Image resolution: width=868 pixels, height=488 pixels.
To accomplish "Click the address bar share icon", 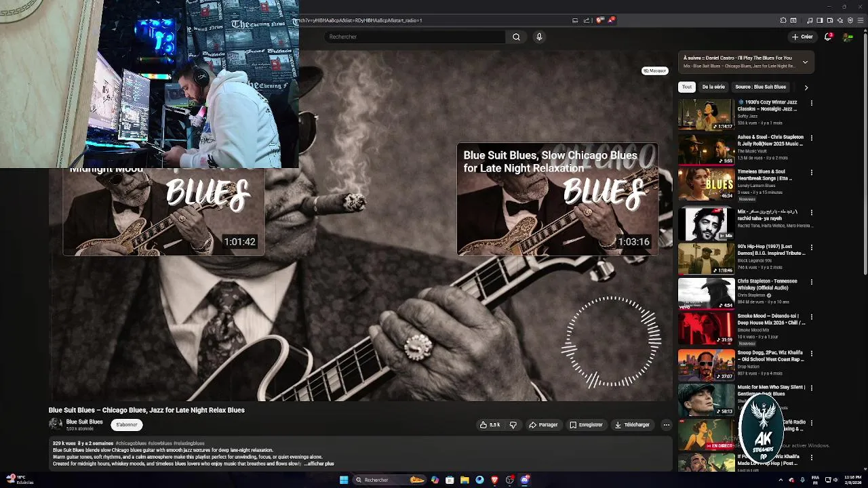I will pyautogui.click(x=587, y=20).
